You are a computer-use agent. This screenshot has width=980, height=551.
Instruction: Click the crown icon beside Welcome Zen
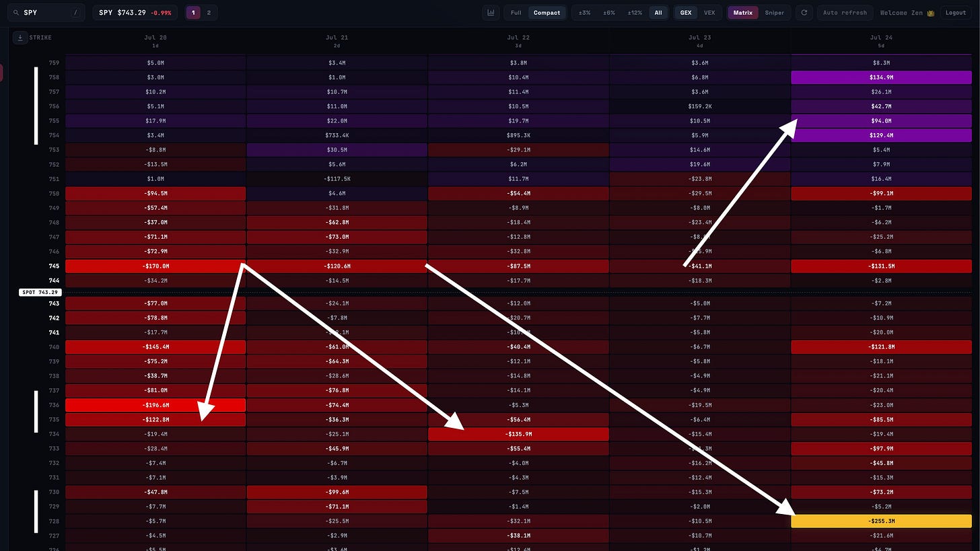[x=931, y=13]
